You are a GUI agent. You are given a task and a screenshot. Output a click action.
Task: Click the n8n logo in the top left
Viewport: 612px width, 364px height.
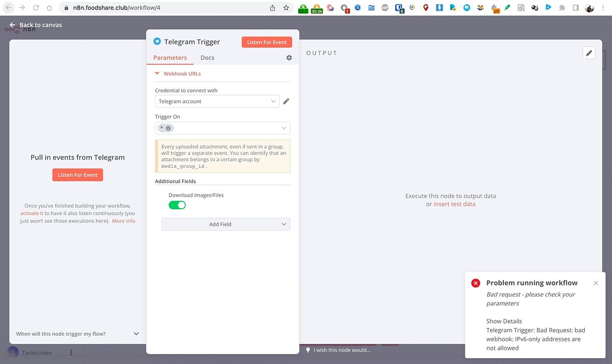[x=13, y=28]
